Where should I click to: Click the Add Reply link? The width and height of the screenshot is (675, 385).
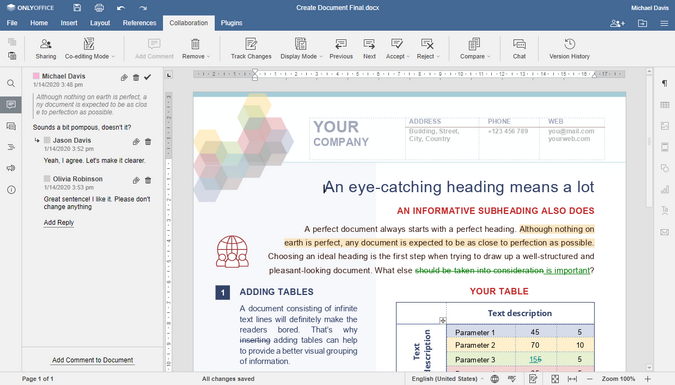[x=59, y=223]
